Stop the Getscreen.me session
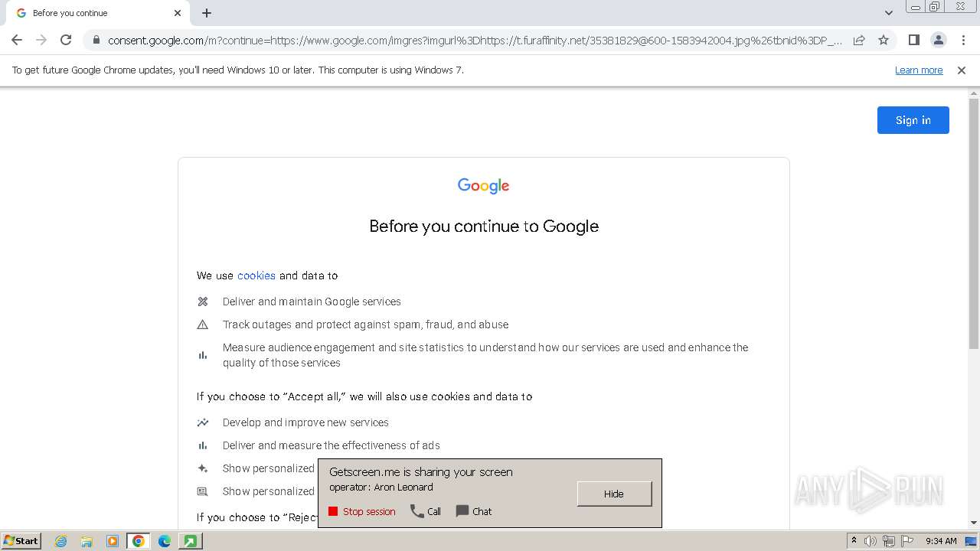The image size is (980, 551). point(362,511)
